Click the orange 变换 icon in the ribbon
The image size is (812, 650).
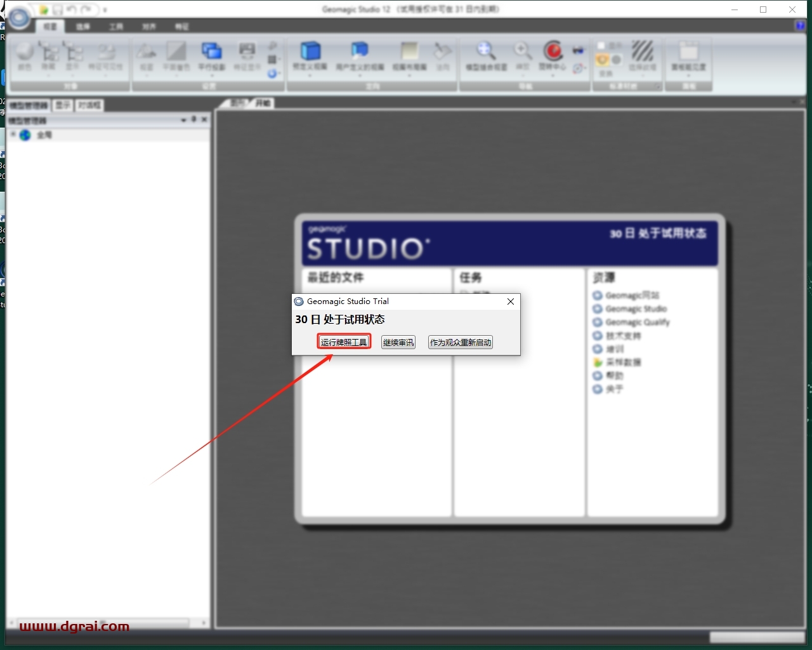click(602, 60)
